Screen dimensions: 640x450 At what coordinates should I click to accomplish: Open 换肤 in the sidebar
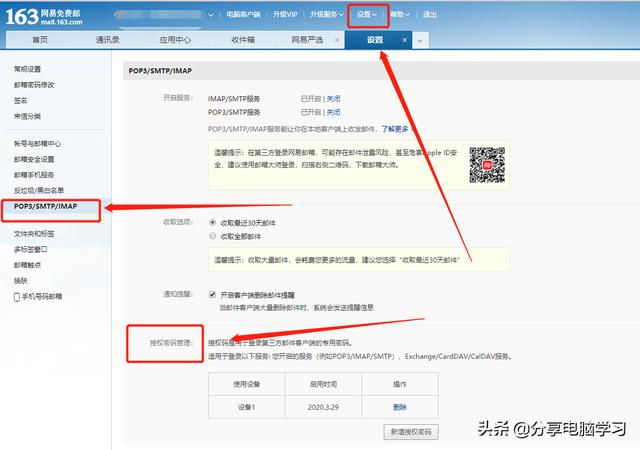click(x=20, y=281)
